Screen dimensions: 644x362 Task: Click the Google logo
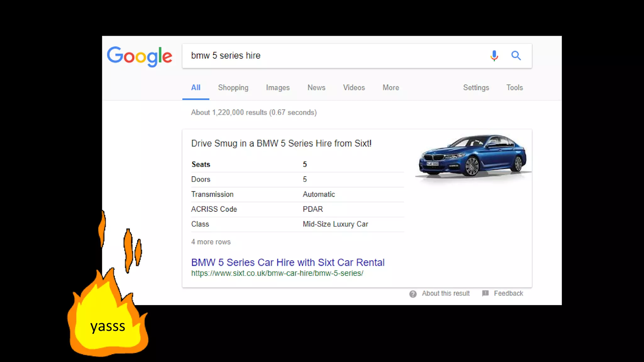[139, 57]
